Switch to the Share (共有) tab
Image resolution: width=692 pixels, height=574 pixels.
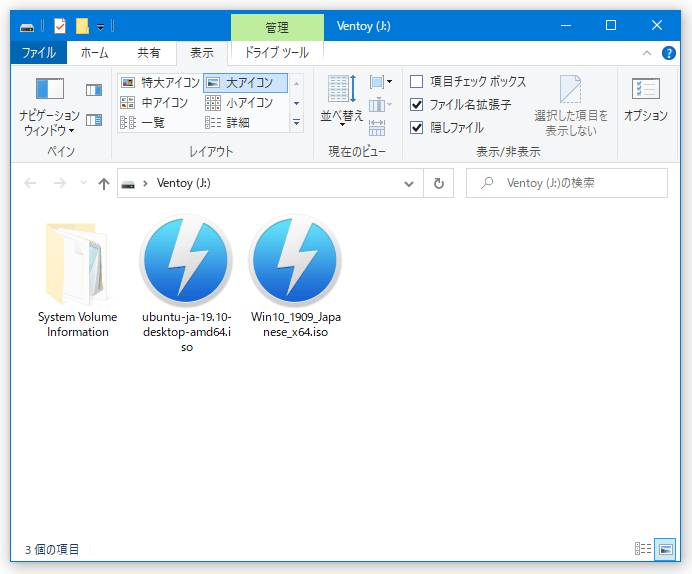point(148,53)
